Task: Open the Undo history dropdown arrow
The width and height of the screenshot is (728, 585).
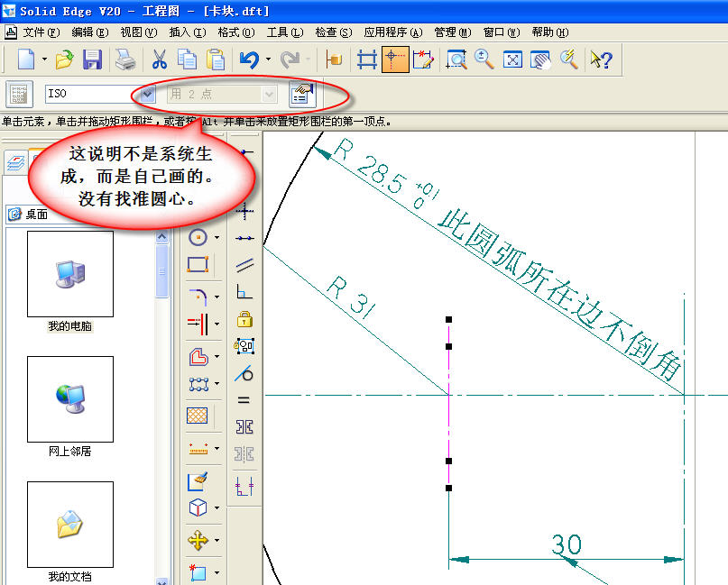Action: [268, 59]
